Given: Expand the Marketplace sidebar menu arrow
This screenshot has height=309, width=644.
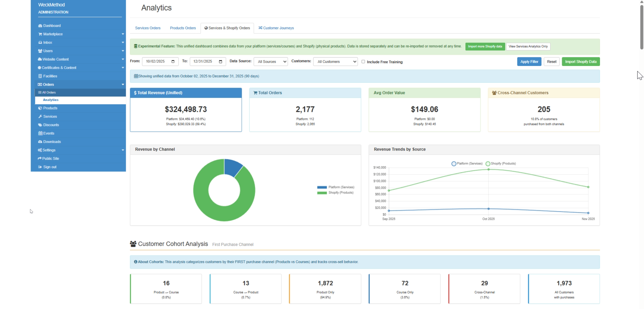Looking at the screenshot, I should 123,34.
